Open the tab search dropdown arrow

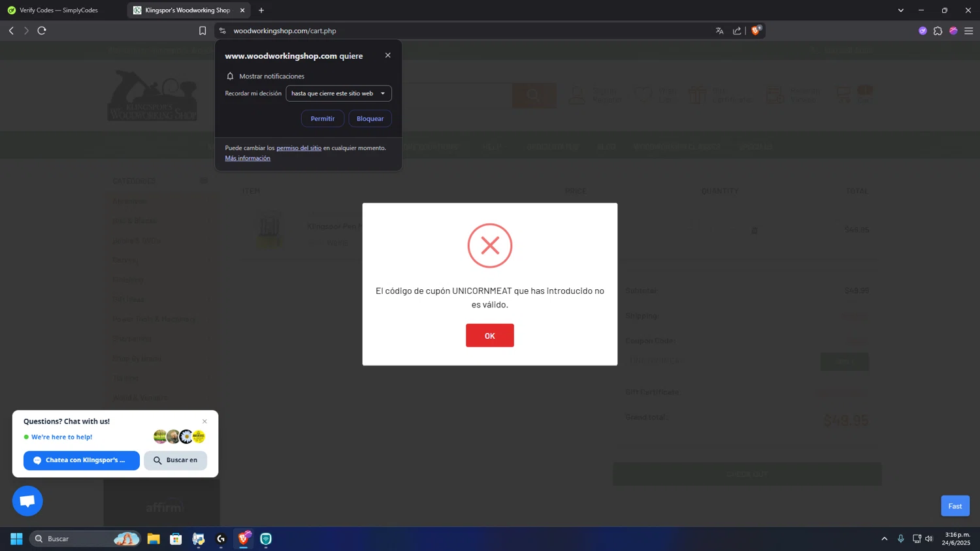900,10
